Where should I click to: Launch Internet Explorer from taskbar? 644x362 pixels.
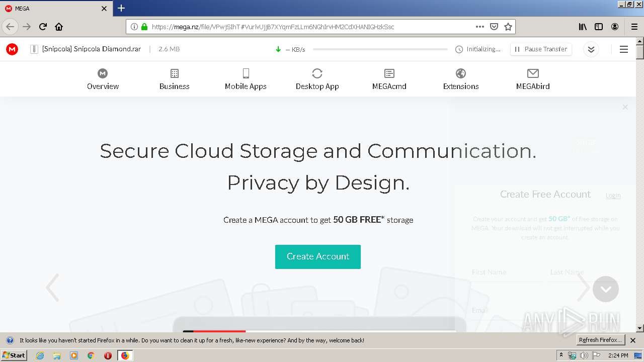(x=40, y=355)
